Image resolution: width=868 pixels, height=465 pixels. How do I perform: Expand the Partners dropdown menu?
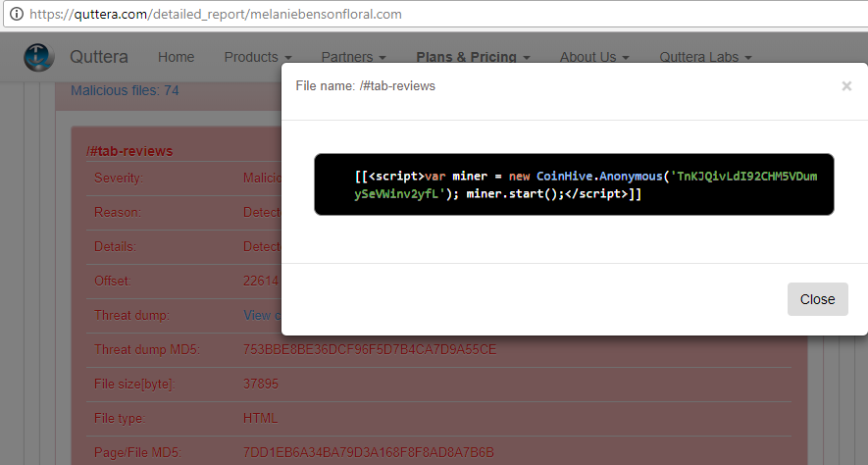(x=353, y=57)
